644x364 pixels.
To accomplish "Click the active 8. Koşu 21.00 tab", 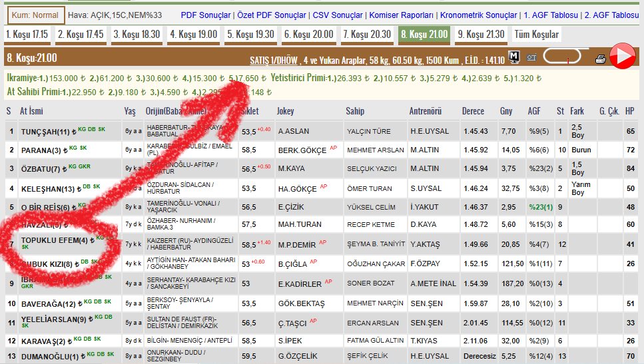I will [424, 35].
